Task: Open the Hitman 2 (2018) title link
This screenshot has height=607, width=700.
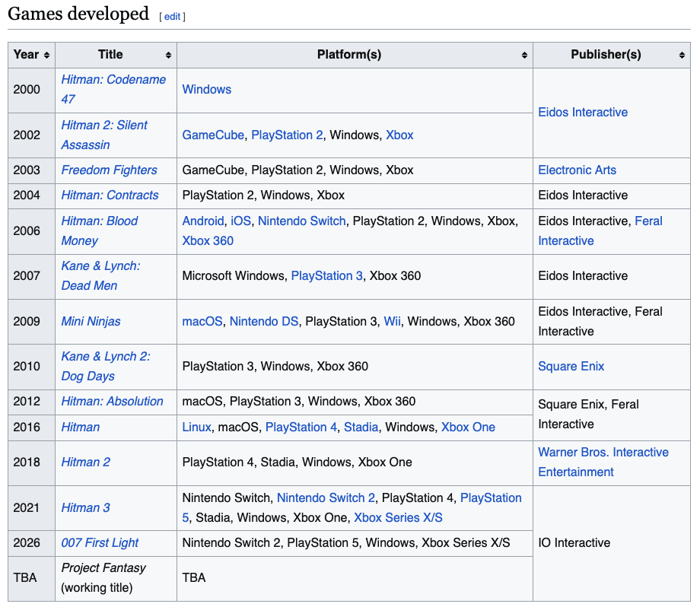Action: tap(86, 462)
